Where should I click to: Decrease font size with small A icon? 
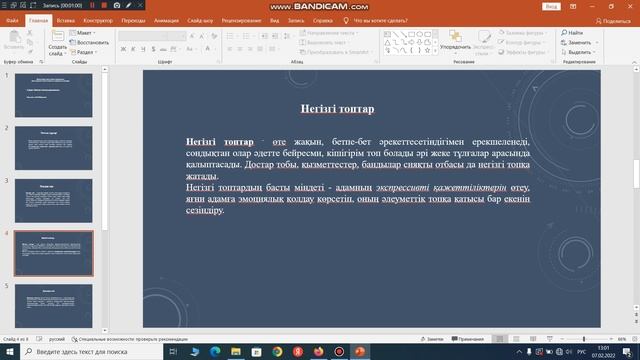[x=202, y=36]
